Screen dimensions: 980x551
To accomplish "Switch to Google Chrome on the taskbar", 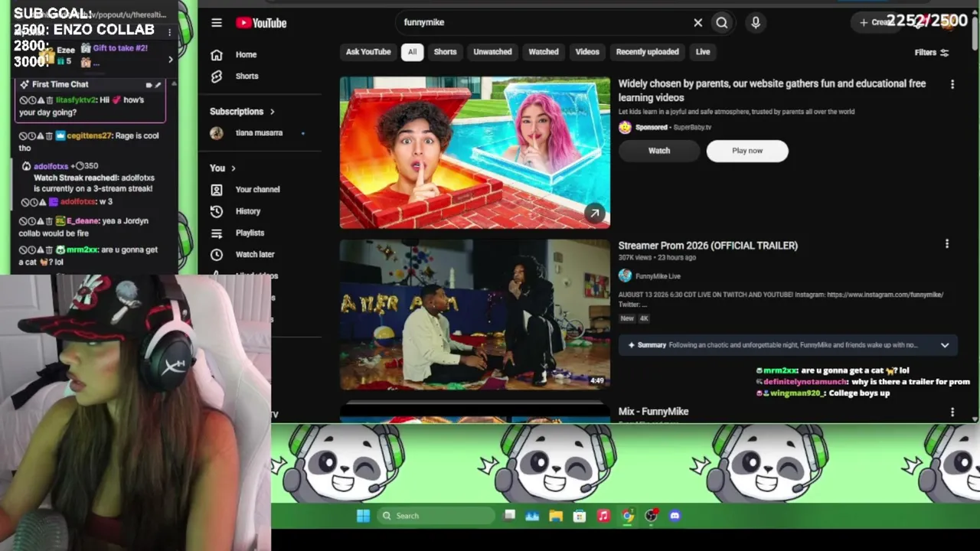I will [x=627, y=516].
